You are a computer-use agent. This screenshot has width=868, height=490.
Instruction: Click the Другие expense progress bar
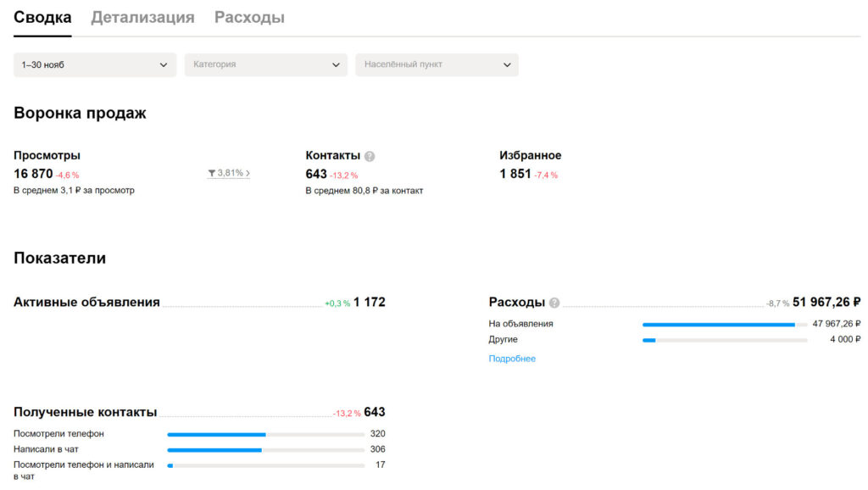[725, 340]
